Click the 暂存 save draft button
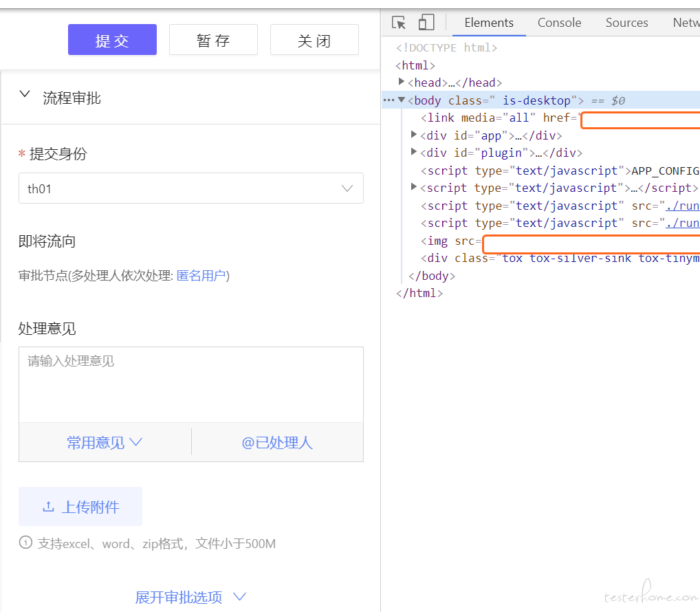Viewport: 700px width, 612px height. click(213, 40)
